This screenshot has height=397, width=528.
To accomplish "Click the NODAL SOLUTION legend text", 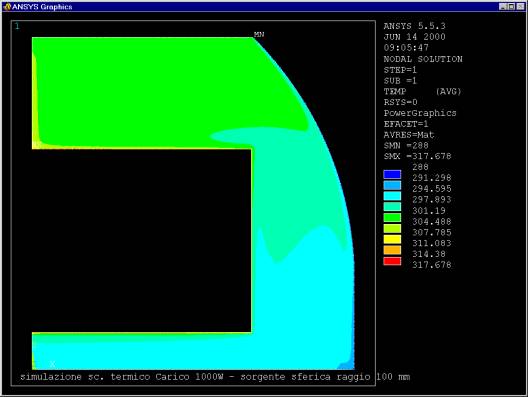I will tap(423, 59).
